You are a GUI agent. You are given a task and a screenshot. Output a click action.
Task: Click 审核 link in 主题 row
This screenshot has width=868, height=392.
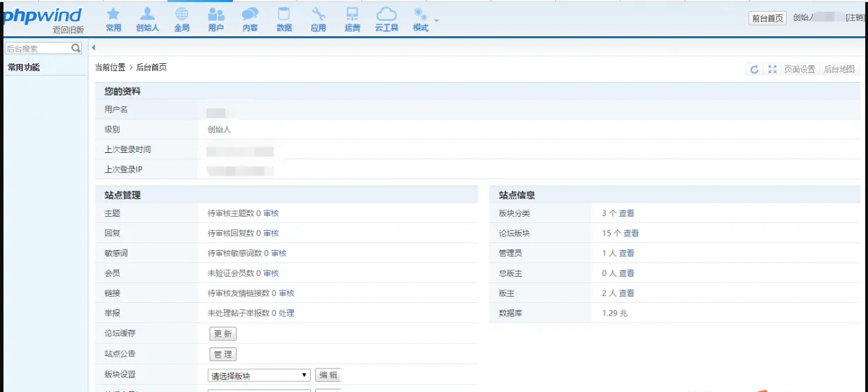point(271,213)
